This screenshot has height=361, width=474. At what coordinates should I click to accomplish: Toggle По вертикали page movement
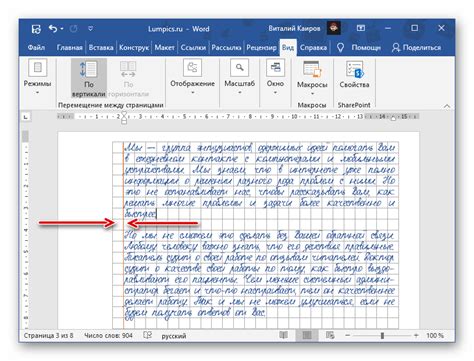tap(89, 78)
